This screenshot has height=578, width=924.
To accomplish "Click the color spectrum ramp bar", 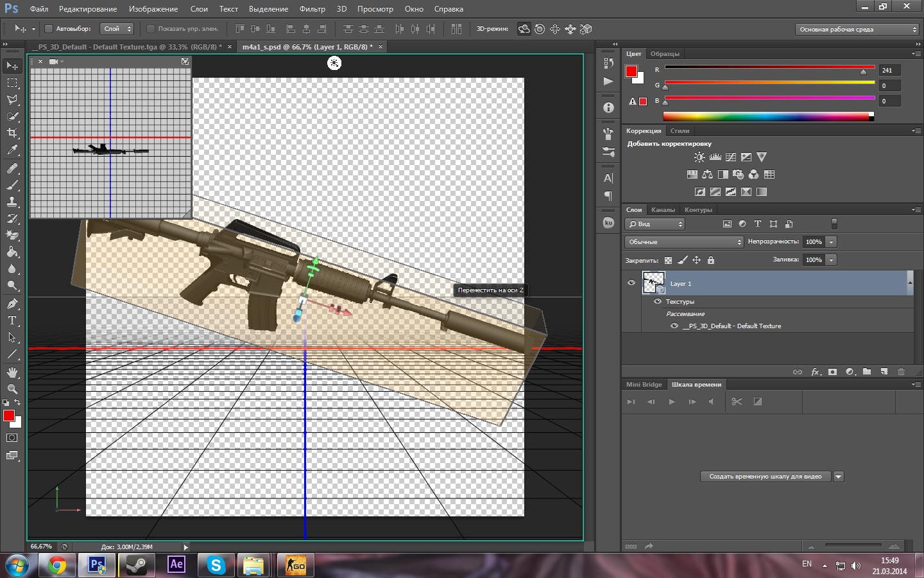I will point(768,116).
